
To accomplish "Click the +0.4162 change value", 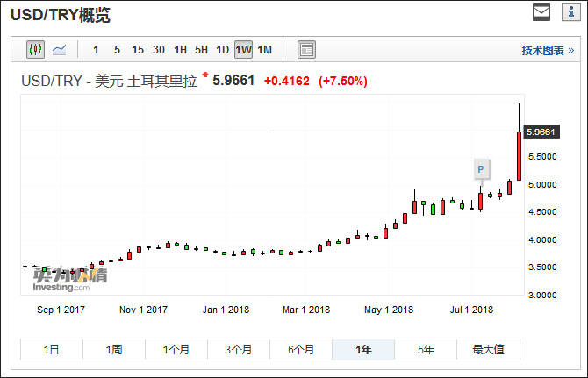I will point(287,81).
